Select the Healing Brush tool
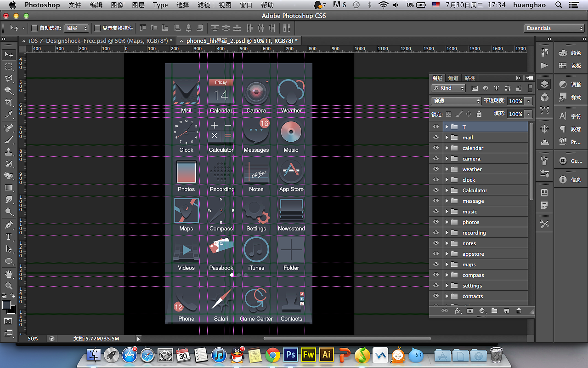This screenshot has height=368, width=588. 9,127
